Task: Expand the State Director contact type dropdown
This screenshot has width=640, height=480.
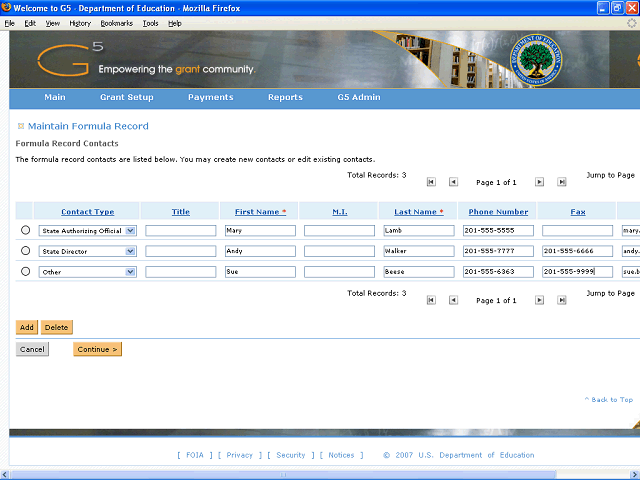Action: (130, 251)
